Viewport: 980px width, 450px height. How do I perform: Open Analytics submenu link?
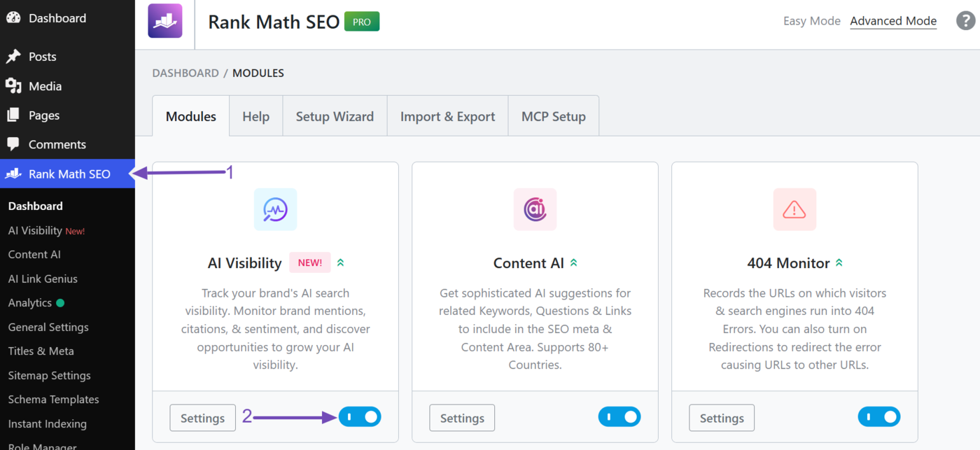point(30,303)
